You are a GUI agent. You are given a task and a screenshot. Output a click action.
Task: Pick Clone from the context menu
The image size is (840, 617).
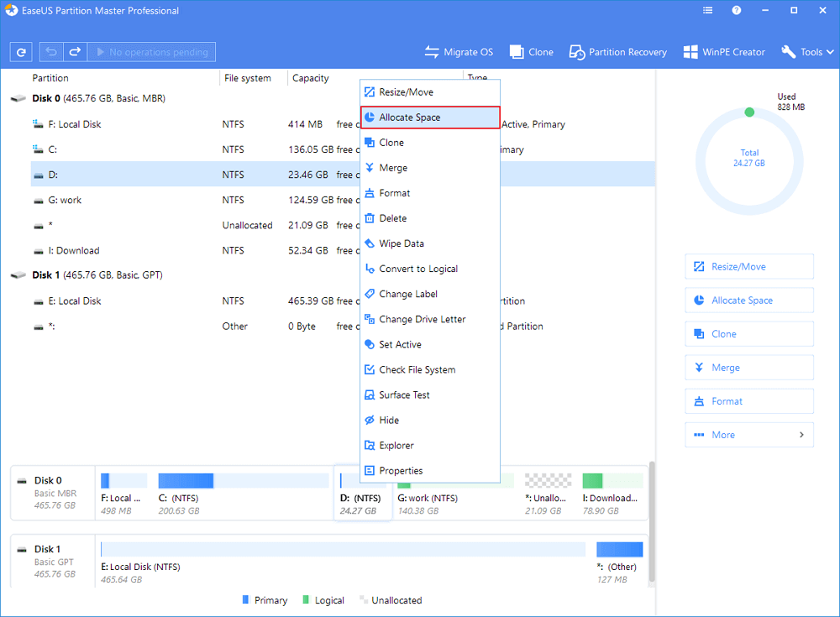(430, 143)
